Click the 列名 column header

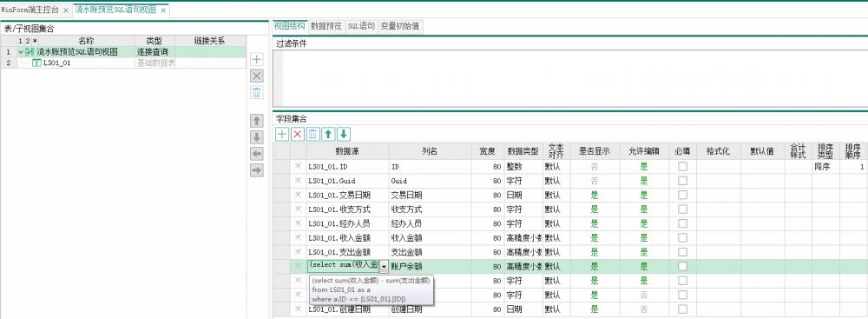[x=431, y=151]
